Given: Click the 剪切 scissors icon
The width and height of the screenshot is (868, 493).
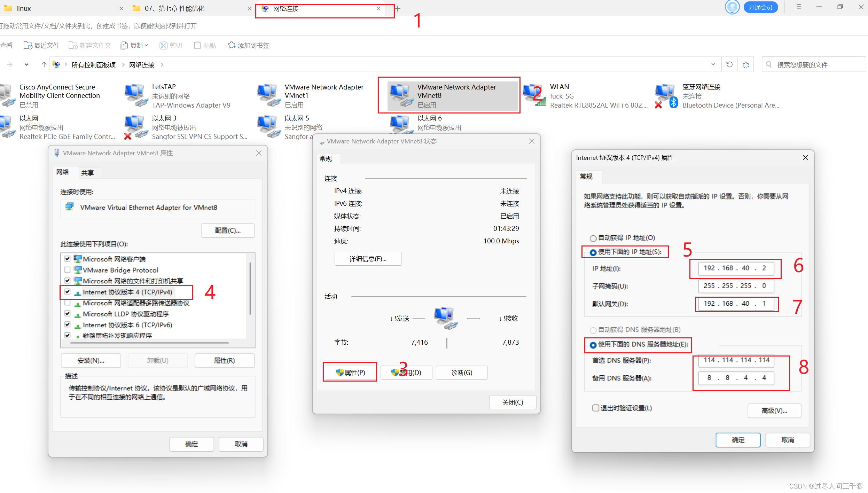Looking at the screenshot, I should (163, 45).
